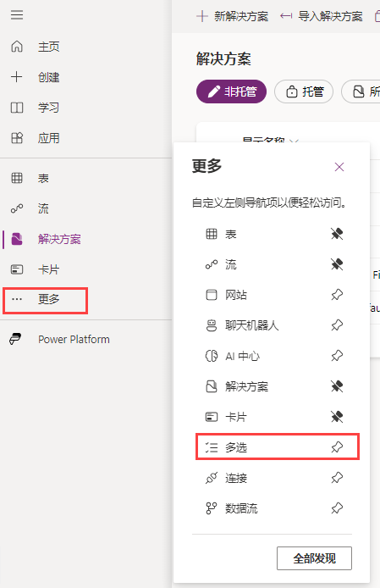Pin 聊天机器人 to the navigation

click(337, 325)
